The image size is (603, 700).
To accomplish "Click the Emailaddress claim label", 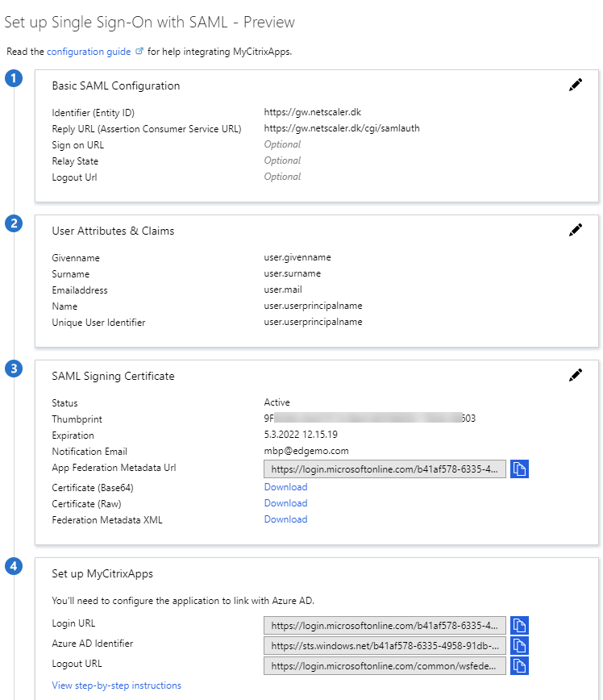I will pyautogui.click(x=80, y=290).
